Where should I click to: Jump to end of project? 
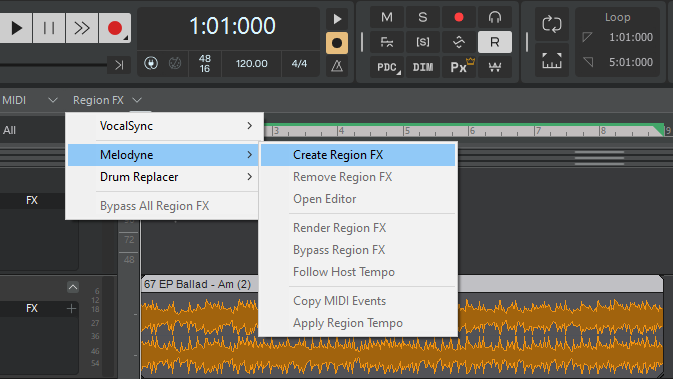[x=119, y=65]
